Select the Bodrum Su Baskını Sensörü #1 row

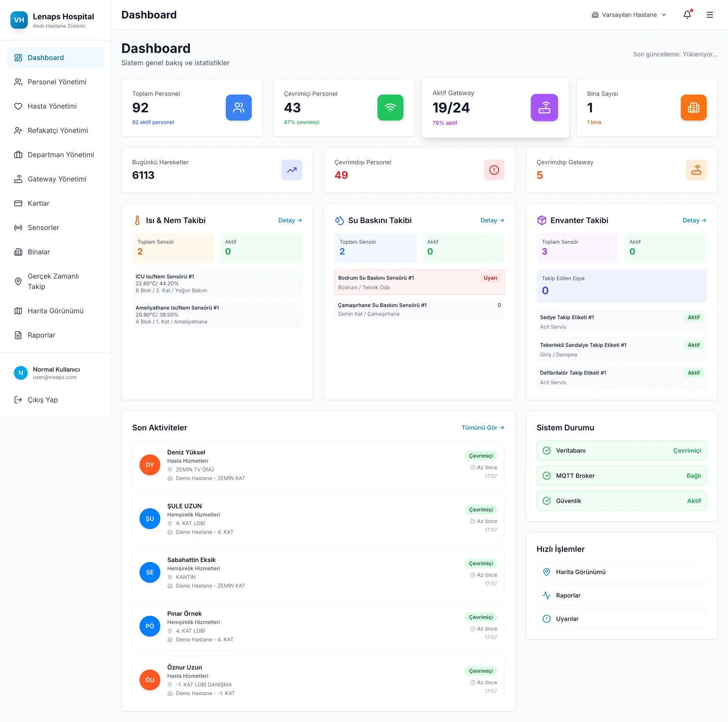(x=419, y=282)
